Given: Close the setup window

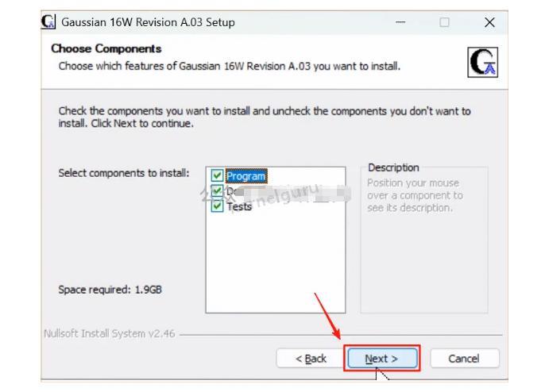Looking at the screenshot, I should [x=489, y=22].
